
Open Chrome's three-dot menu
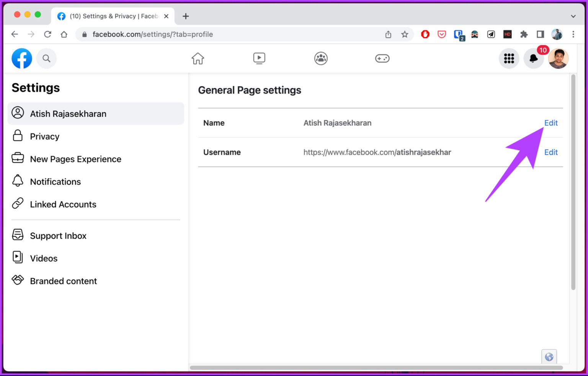[573, 34]
